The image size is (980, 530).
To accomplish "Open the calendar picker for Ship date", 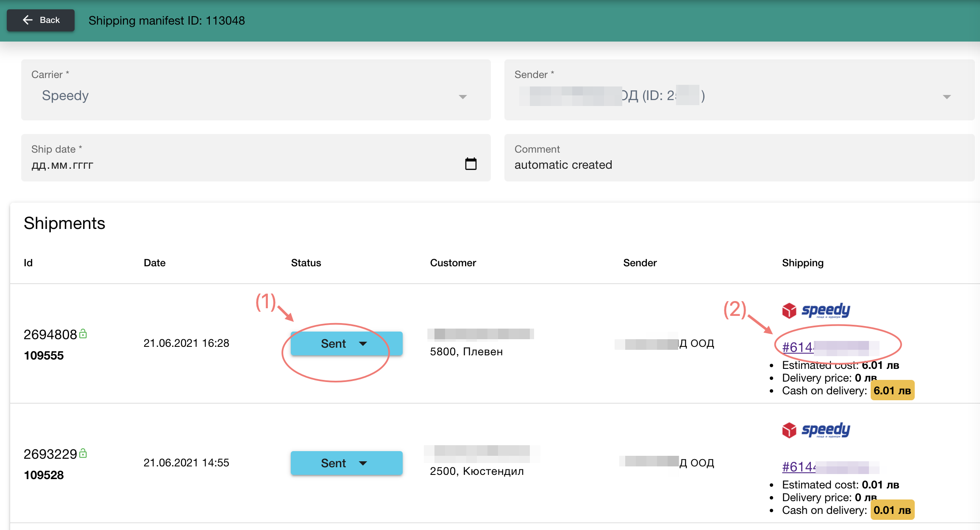I will (x=471, y=164).
